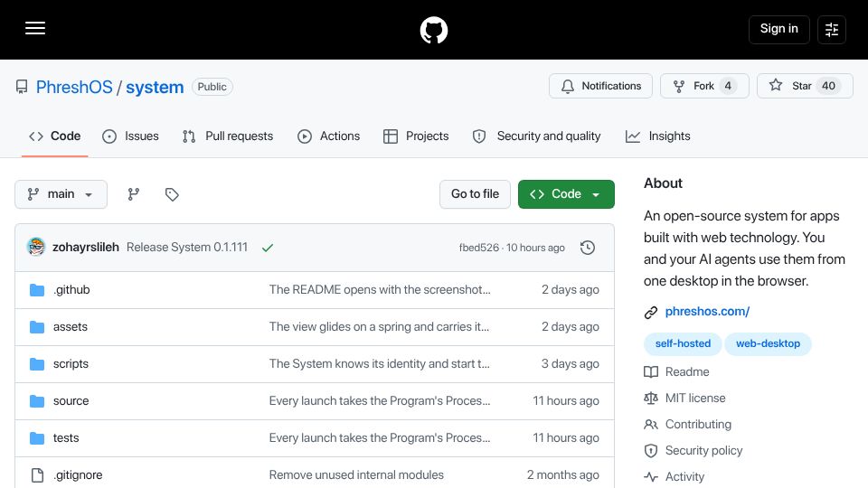Open the Actions tab
The height and width of the screenshot is (488, 868).
tap(329, 136)
